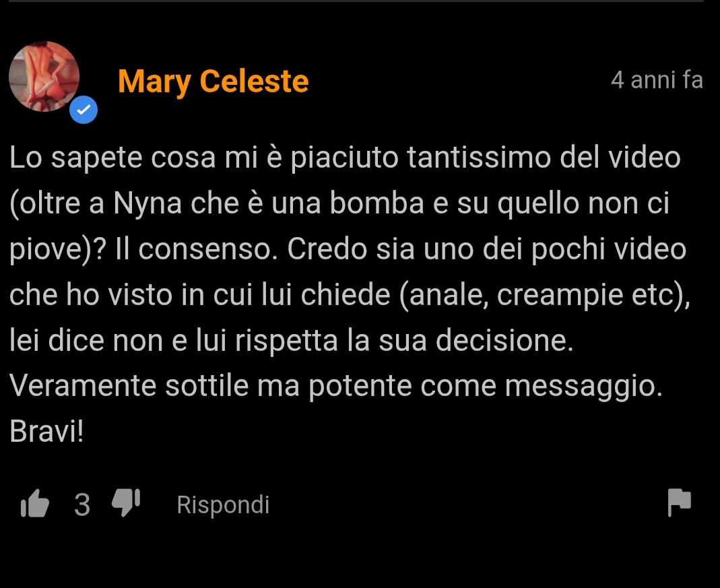Like the comment with the thumbs-up icon
720x588 pixels.
35,504
